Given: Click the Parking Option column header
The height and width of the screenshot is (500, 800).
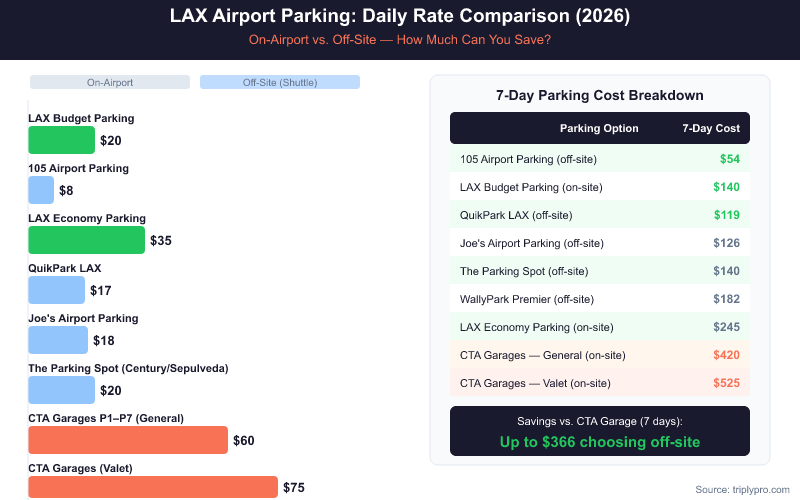Looking at the screenshot, I should click(599, 128).
